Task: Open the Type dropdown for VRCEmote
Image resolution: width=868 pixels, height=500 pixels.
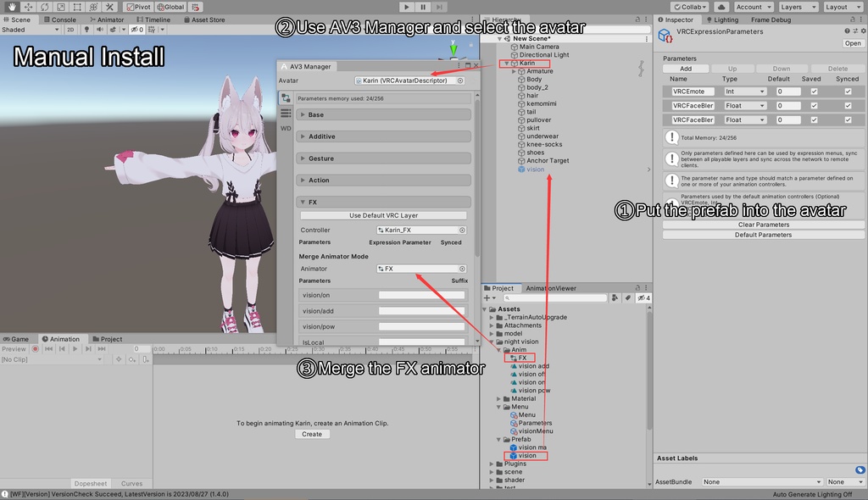Action: tap(744, 92)
